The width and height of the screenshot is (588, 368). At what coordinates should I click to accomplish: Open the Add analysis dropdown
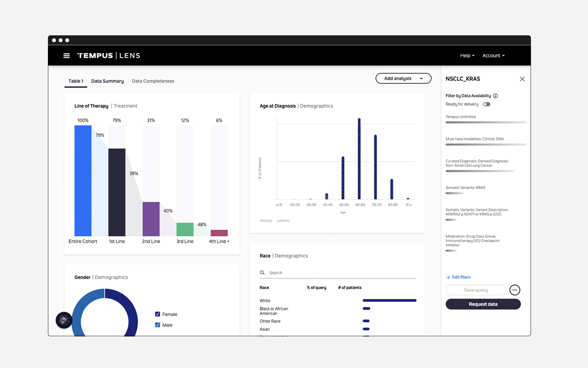point(403,78)
